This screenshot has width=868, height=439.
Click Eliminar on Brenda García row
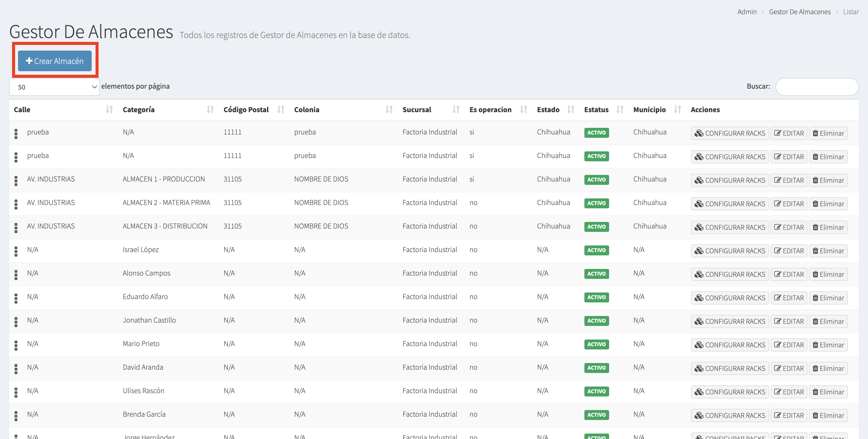click(x=828, y=415)
